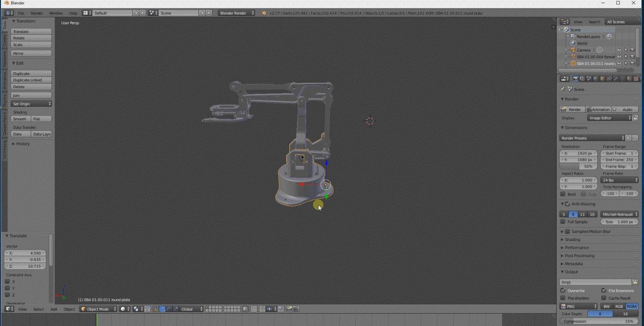Open the Object Mode dropdown

[98, 309]
